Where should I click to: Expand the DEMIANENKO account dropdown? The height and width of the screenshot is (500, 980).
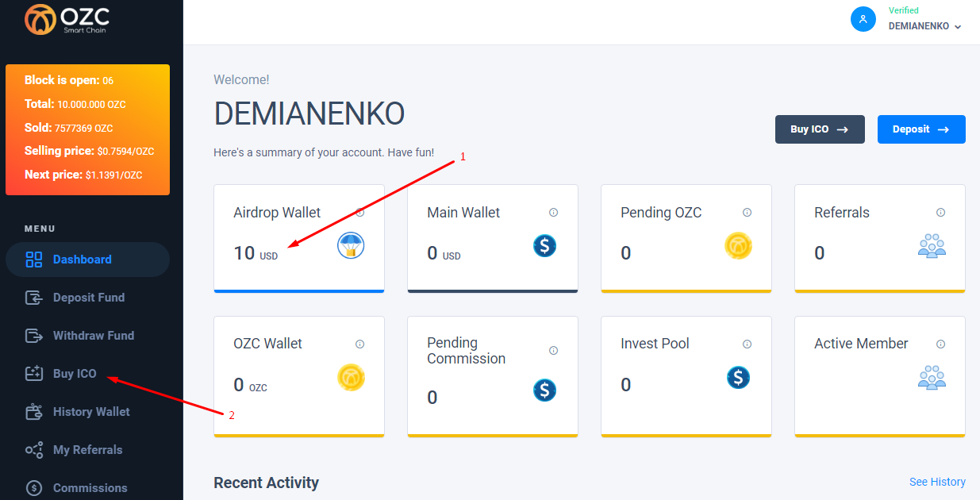[x=924, y=26]
